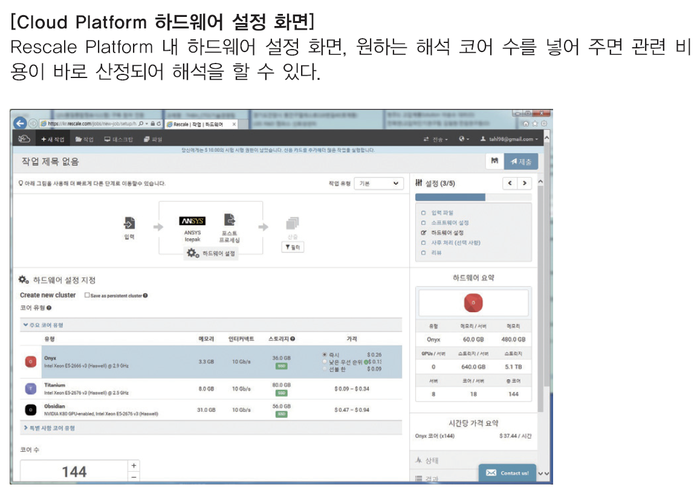Click the envelope icon in Contact us

coord(491,473)
